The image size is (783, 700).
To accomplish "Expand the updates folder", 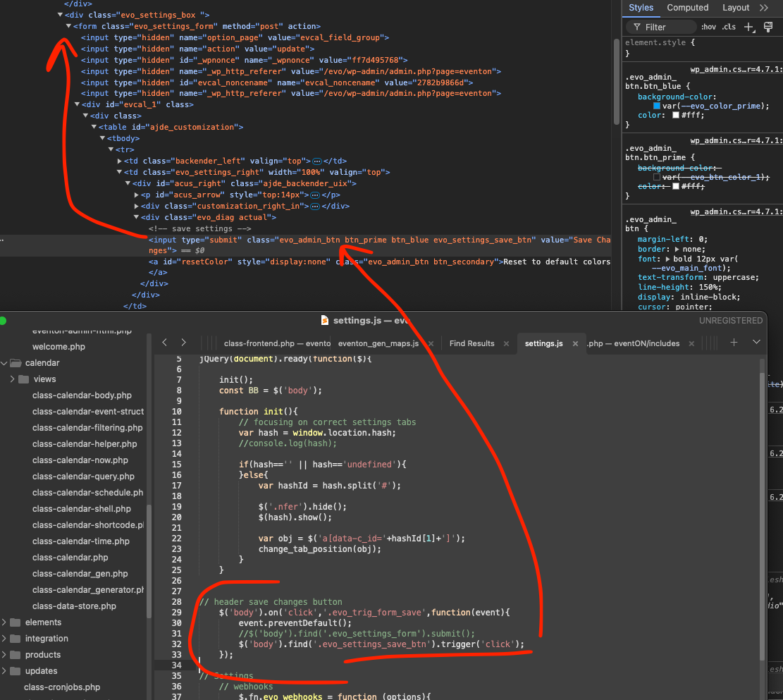I will tap(4, 671).
